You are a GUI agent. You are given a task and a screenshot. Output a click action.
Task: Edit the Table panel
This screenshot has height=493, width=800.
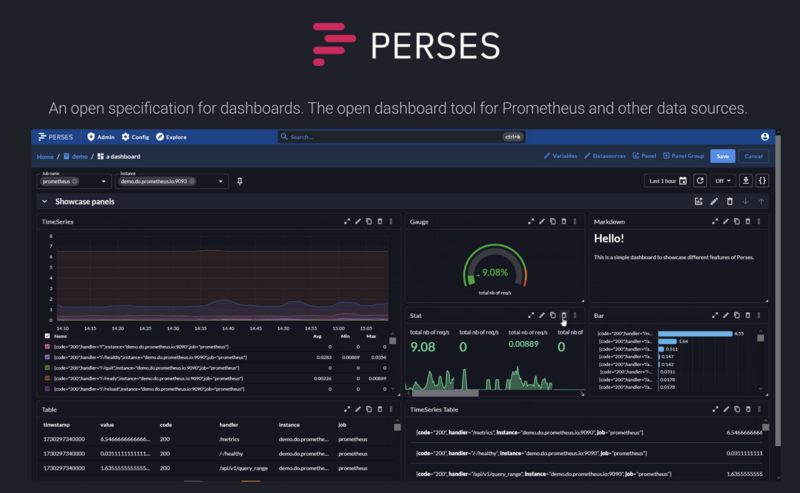(358, 409)
